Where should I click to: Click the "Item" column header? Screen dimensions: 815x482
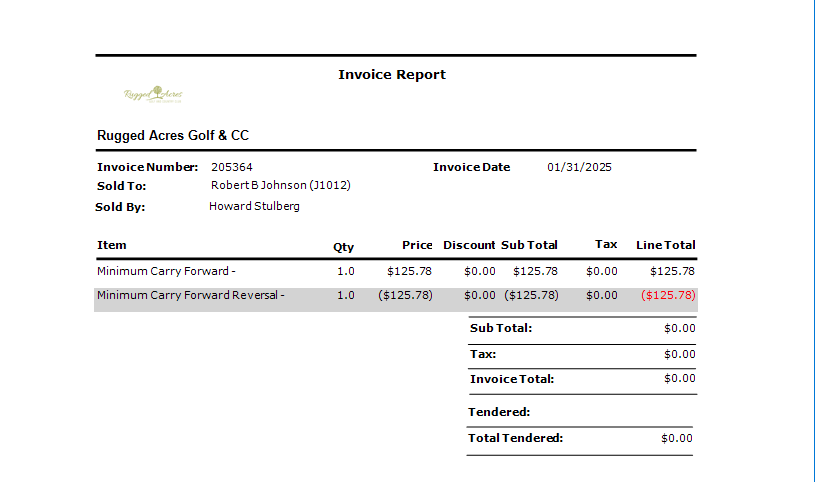tap(112, 245)
